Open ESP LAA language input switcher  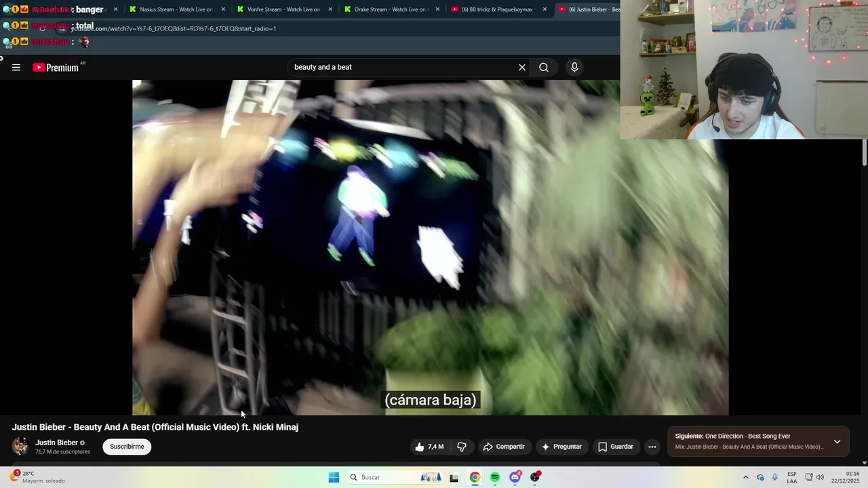click(x=792, y=477)
